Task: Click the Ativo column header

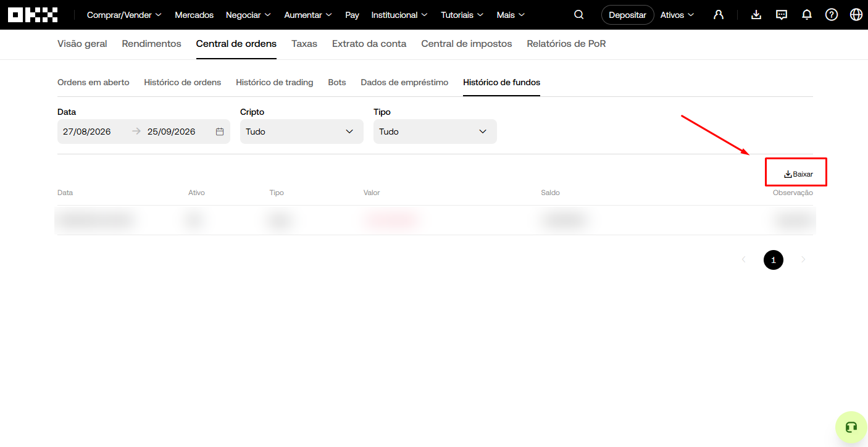Action: (x=196, y=193)
